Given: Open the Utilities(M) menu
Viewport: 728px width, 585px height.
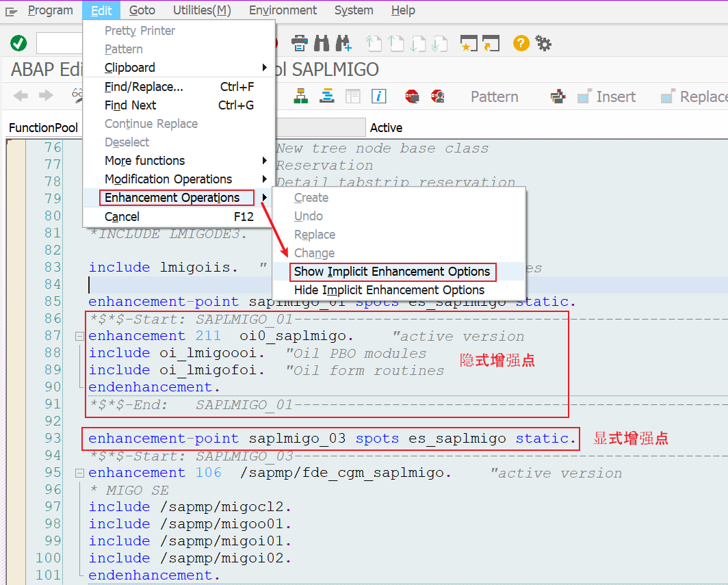Looking at the screenshot, I should pos(202,10).
